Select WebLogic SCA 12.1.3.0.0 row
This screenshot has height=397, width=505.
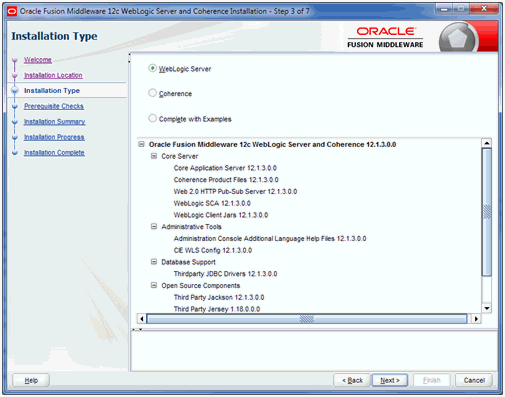212,203
